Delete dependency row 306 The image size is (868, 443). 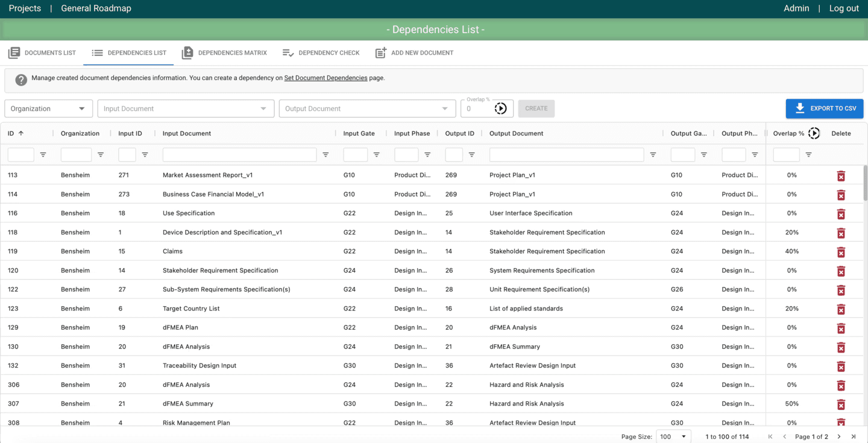(841, 385)
